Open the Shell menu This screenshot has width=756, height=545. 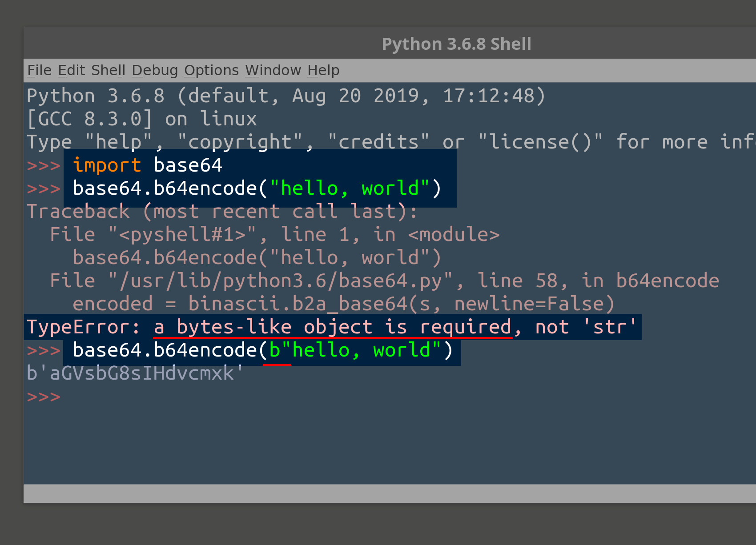(x=108, y=70)
